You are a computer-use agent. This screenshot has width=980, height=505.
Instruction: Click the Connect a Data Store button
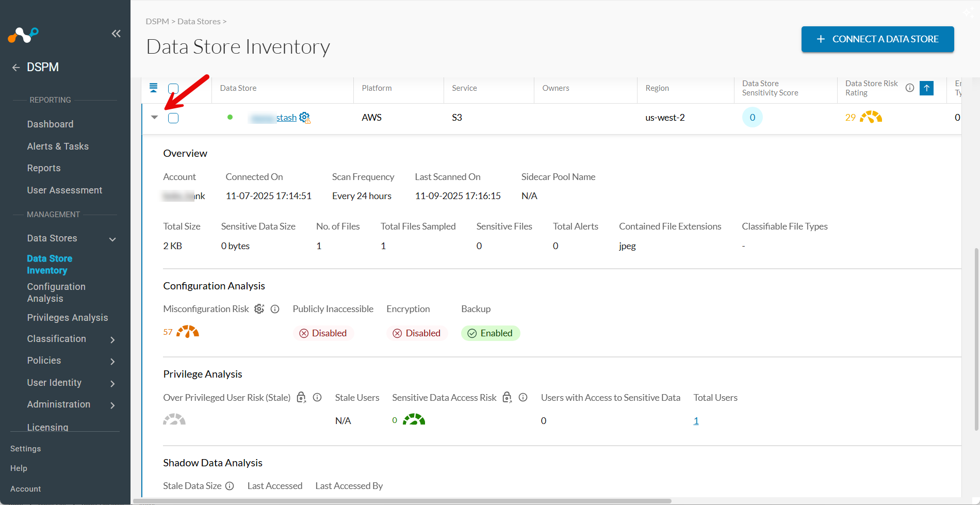[877, 39]
